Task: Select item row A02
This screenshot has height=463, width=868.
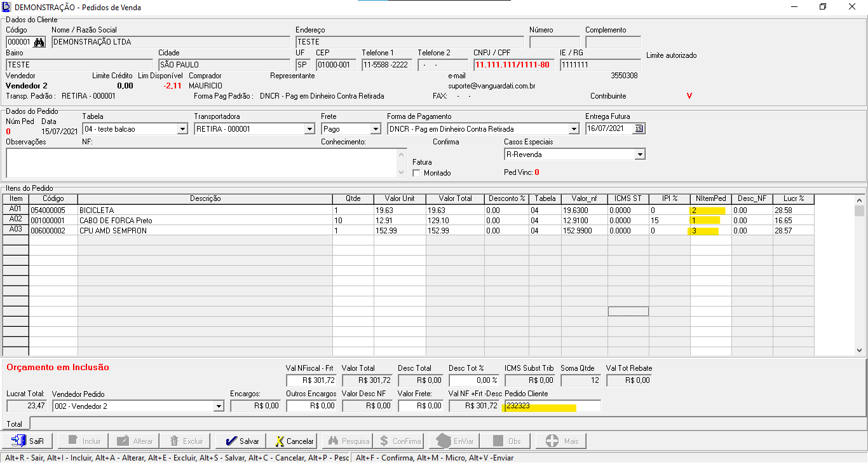Action: tap(15, 219)
